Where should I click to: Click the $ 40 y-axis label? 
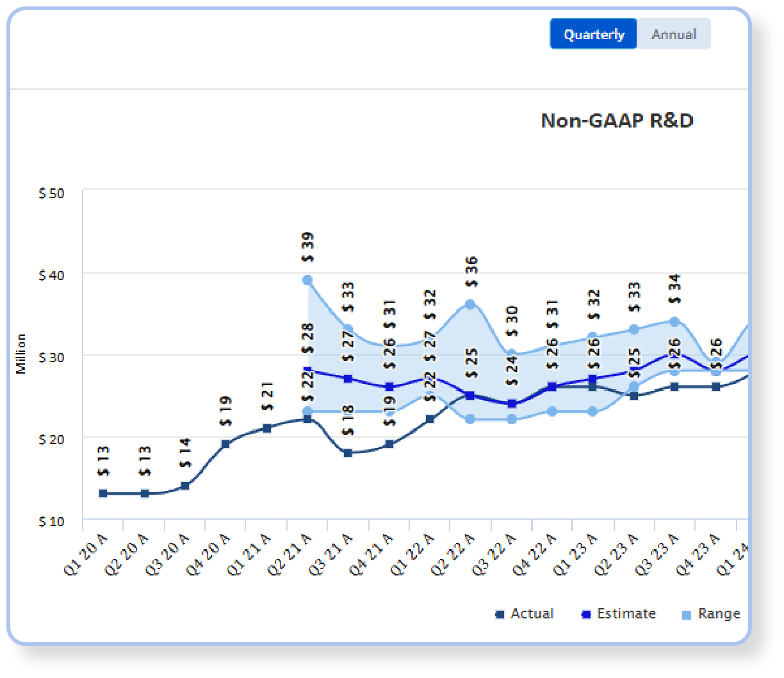[51, 276]
